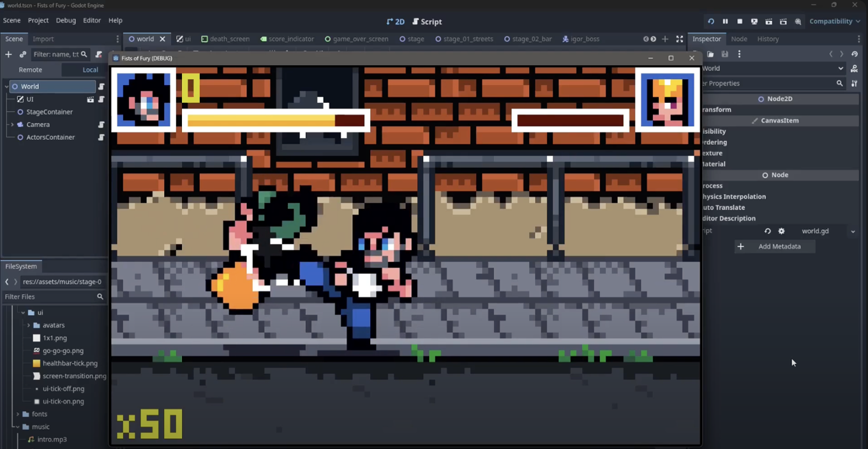Open the Debug menu

[65, 20]
